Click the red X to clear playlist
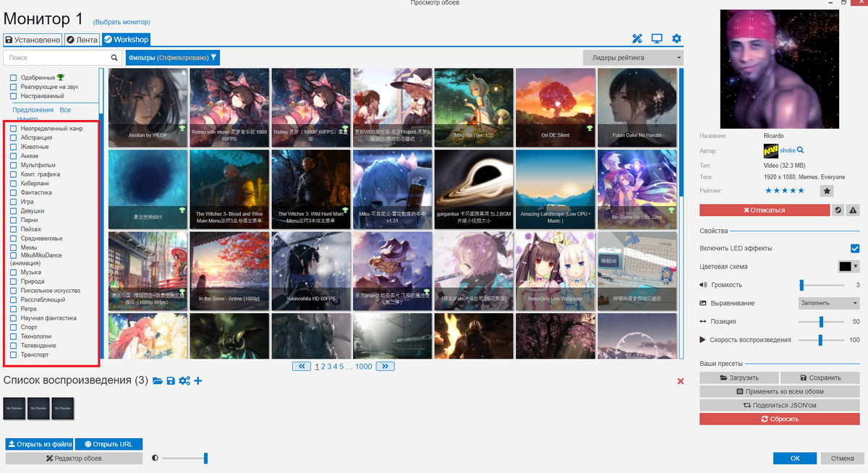This screenshot has width=868, height=473. (680, 381)
